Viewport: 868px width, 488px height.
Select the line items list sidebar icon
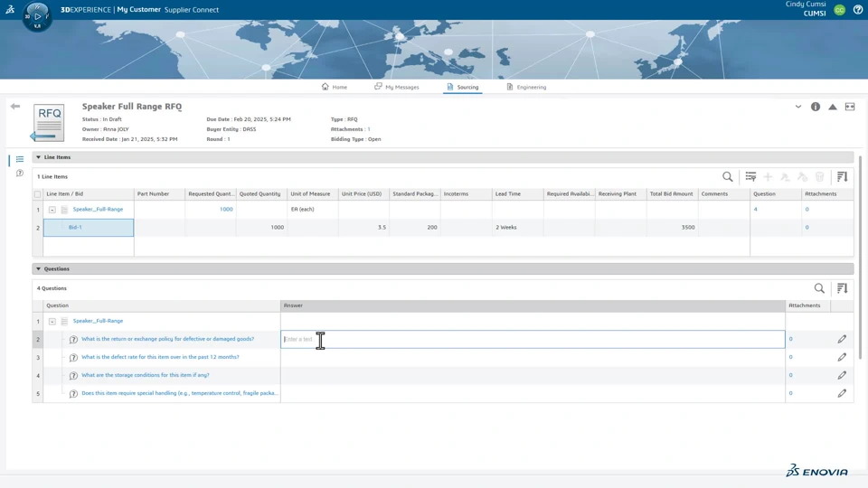[20, 159]
